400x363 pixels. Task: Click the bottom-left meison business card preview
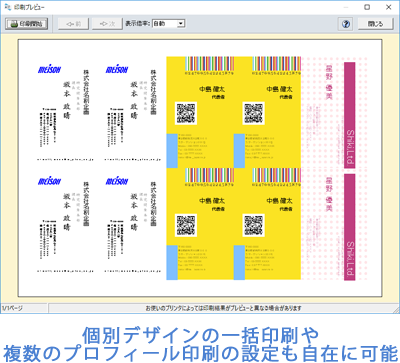click(x=65, y=224)
